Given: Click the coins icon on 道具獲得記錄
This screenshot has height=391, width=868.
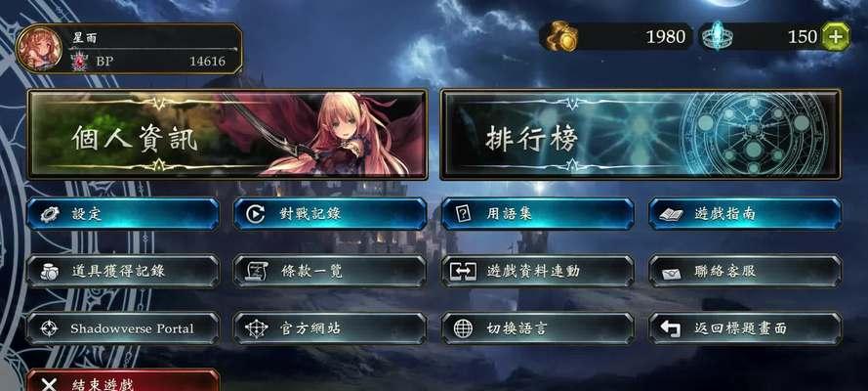Looking at the screenshot, I should 49,272.
